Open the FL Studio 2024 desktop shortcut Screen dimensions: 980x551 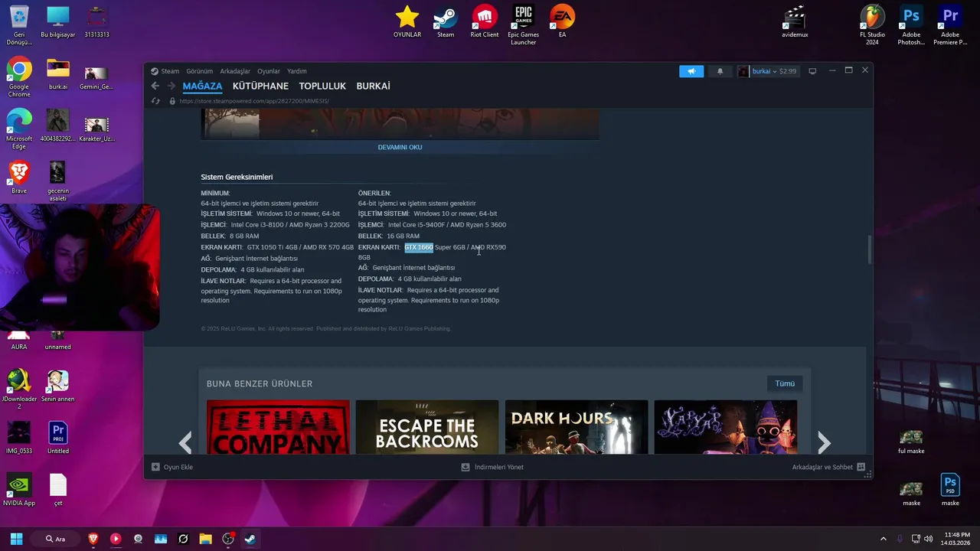(872, 25)
